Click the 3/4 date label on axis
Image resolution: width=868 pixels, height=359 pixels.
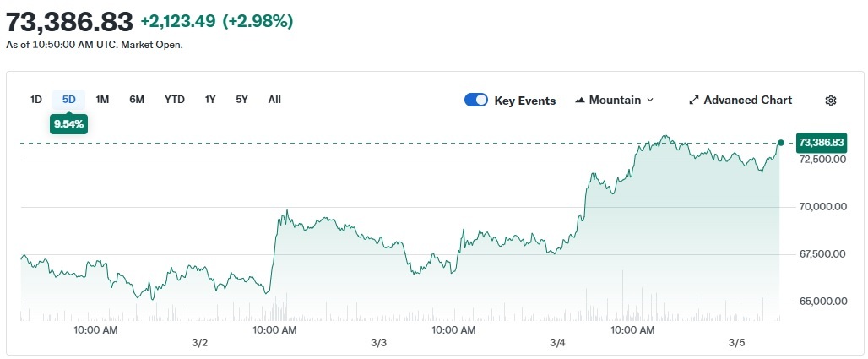pyautogui.click(x=557, y=342)
